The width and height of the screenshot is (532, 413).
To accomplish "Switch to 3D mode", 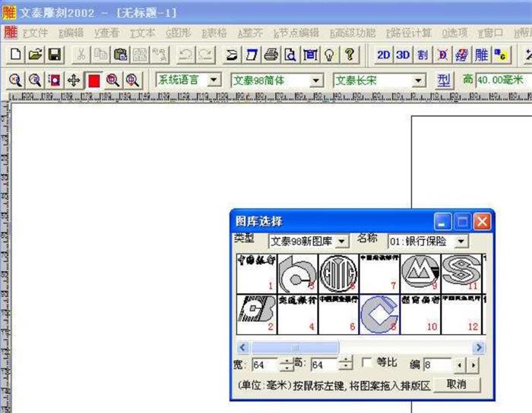I will [403, 55].
